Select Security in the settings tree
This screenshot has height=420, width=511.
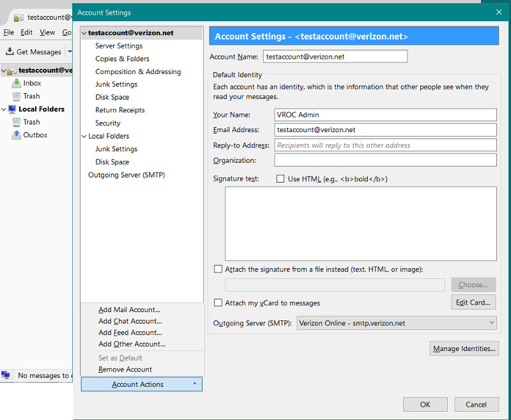tap(108, 123)
